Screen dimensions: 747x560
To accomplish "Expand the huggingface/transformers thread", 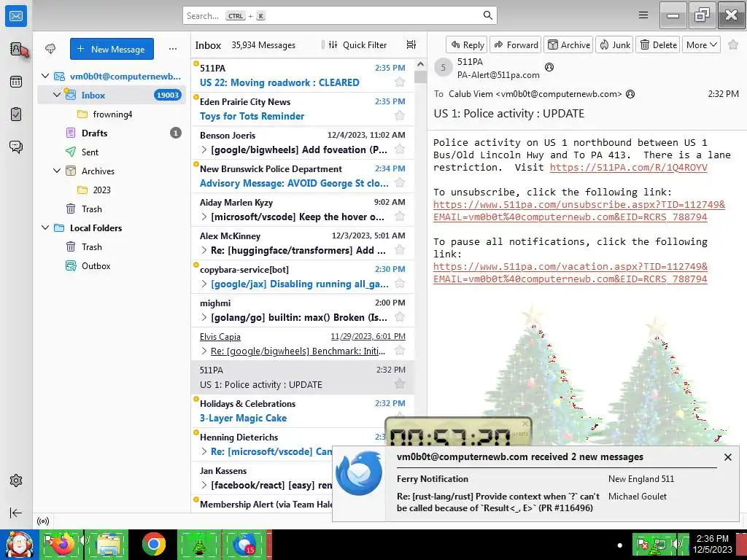I will 204,250.
